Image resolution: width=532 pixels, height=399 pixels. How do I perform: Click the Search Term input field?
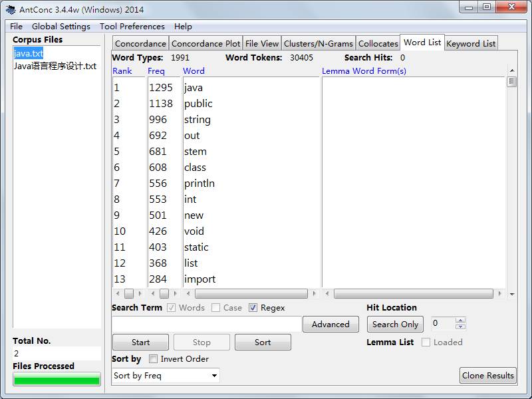pos(206,325)
